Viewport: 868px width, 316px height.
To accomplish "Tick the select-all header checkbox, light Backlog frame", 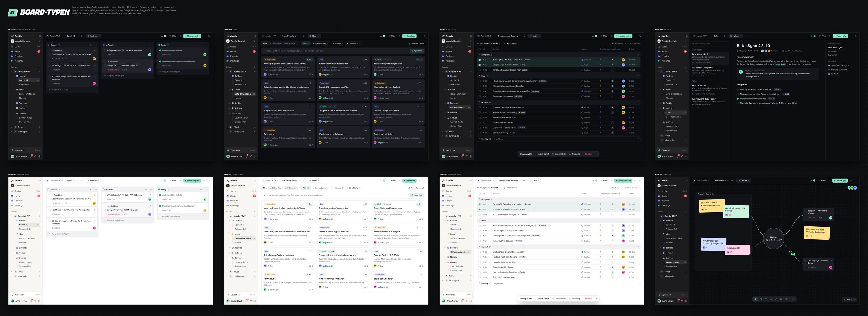I will 479,194.
